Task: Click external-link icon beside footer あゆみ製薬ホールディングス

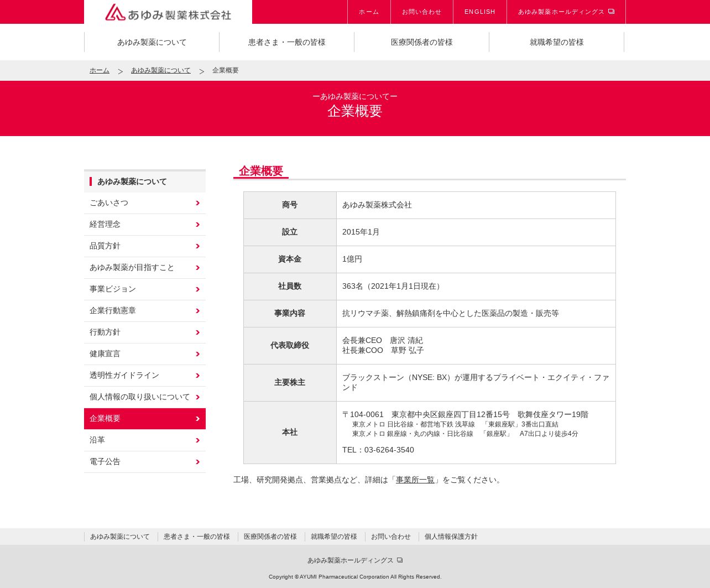Action: point(400,560)
